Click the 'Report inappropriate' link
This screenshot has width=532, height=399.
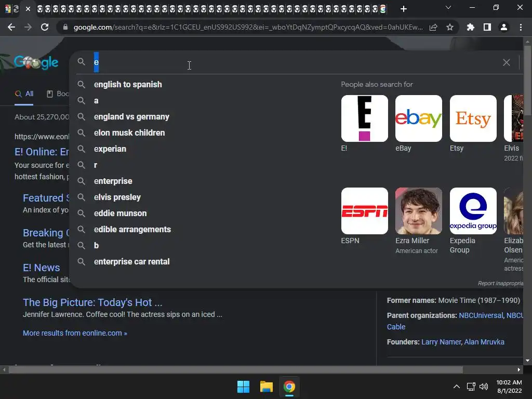coord(500,283)
